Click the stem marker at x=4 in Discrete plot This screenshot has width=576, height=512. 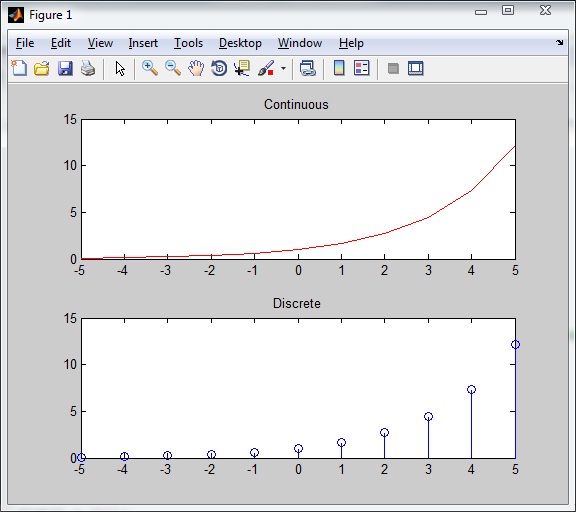[471, 389]
